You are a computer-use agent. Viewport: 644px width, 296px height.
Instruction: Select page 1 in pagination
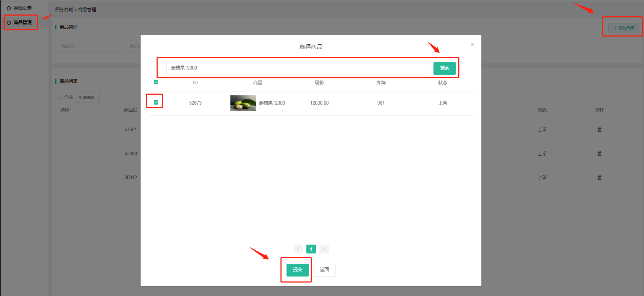click(311, 249)
